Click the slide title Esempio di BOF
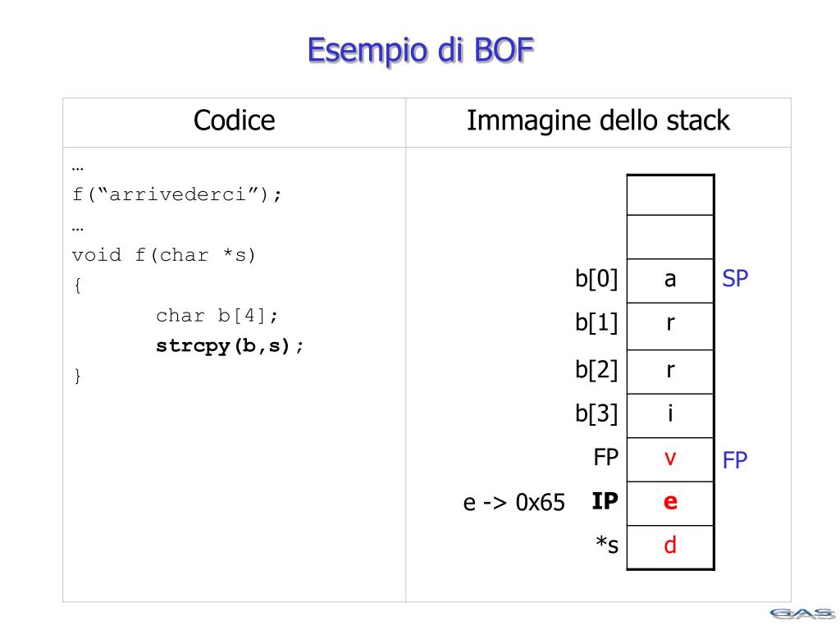 click(x=421, y=51)
